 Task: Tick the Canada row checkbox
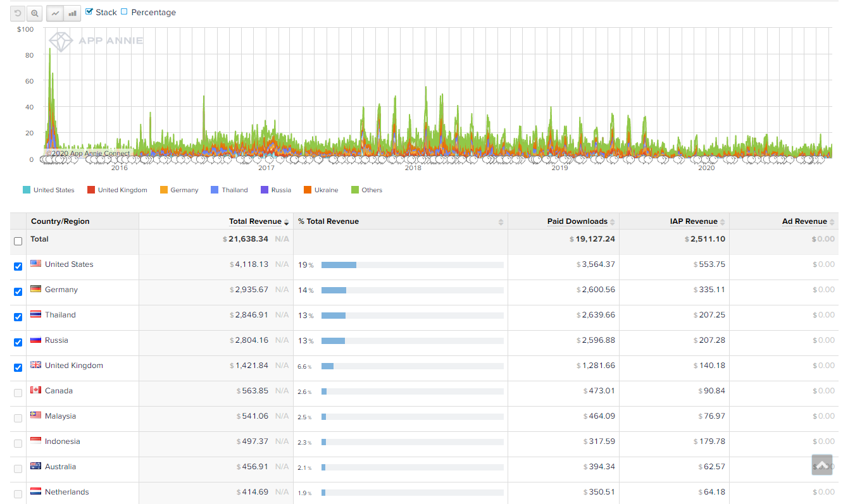18,393
